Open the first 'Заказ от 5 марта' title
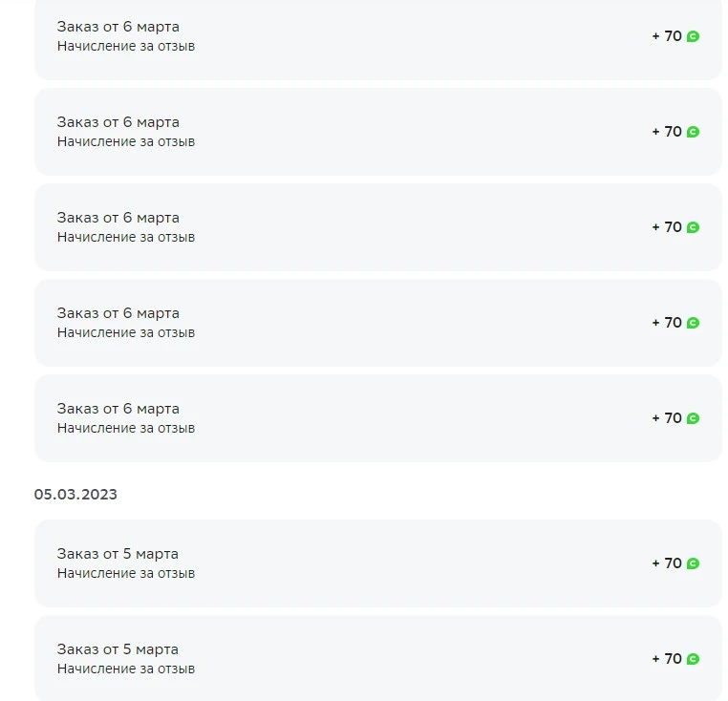728x701 pixels. (x=118, y=554)
